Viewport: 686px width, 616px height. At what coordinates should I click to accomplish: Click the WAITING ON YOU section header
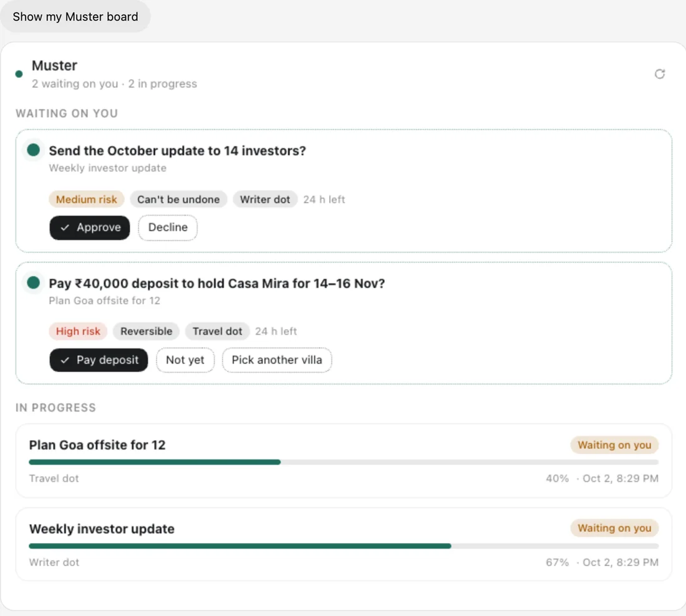(67, 113)
